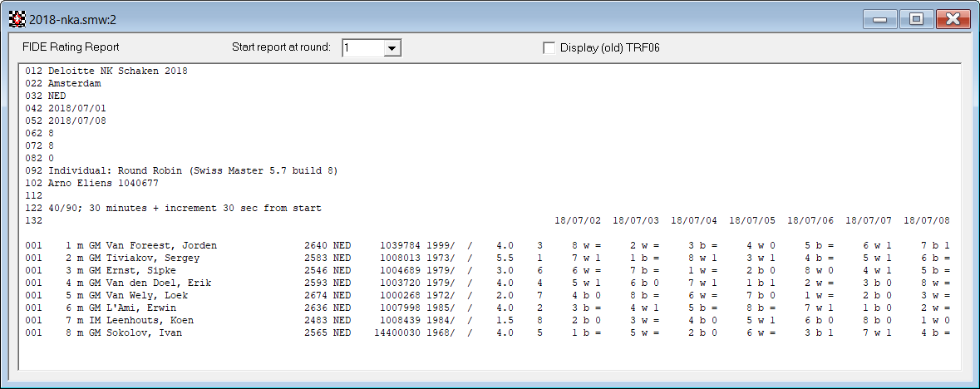Select line '012 Deloitte NK Schaken 2018'
Screen dimensions: 980x389
coord(106,71)
